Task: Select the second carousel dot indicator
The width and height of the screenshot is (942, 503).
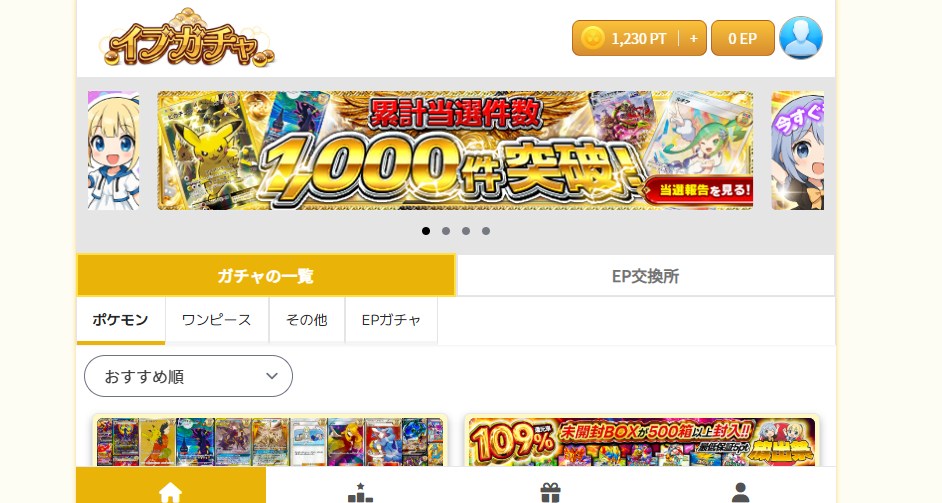Action: [x=446, y=231]
